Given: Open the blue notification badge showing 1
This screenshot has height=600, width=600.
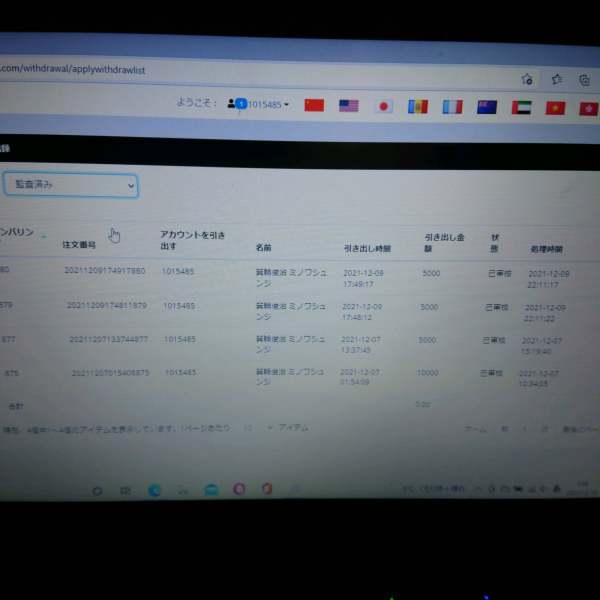Looking at the screenshot, I should (x=241, y=104).
